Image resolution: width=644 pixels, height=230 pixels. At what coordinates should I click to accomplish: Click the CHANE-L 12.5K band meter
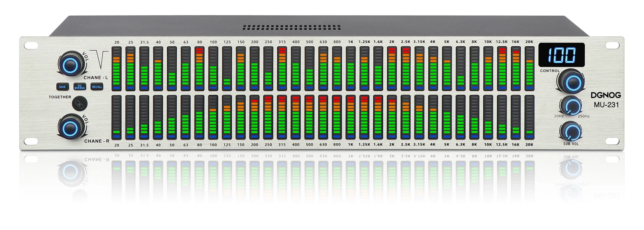pyautogui.click(x=502, y=69)
